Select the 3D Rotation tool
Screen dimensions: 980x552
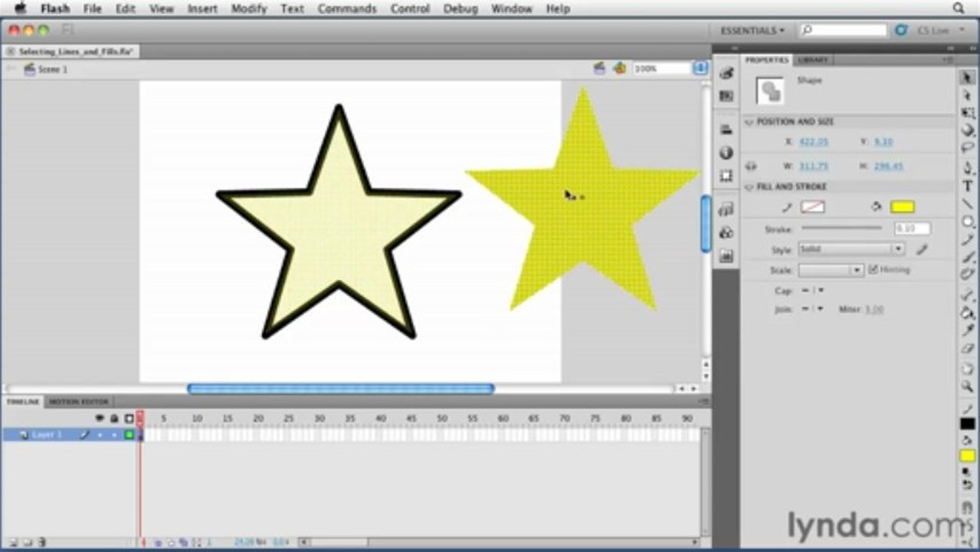coord(968,130)
